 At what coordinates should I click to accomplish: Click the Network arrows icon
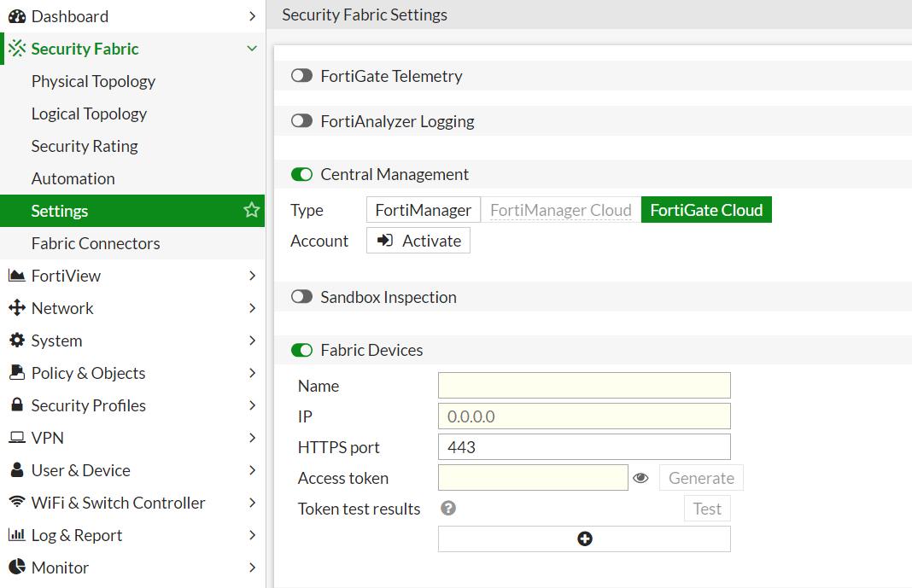tap(17, 307)
